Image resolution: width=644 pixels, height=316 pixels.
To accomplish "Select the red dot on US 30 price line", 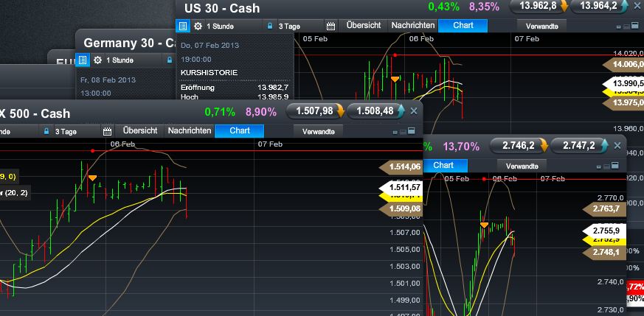I will point(395,55).
